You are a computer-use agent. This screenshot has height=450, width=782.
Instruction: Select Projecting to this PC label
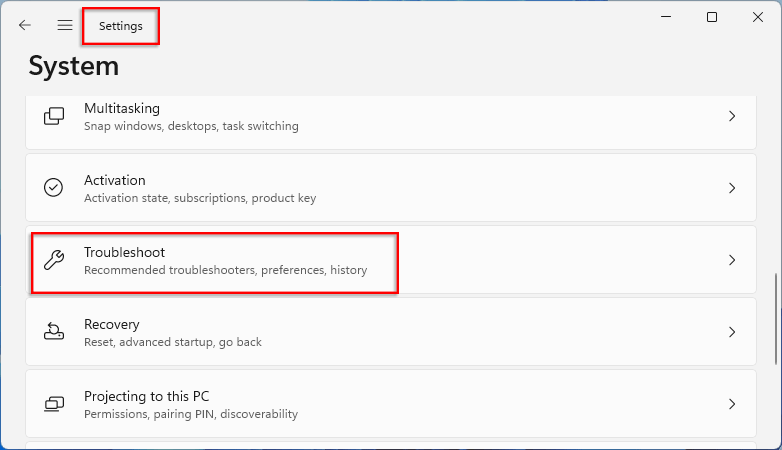tap(146, 396)
